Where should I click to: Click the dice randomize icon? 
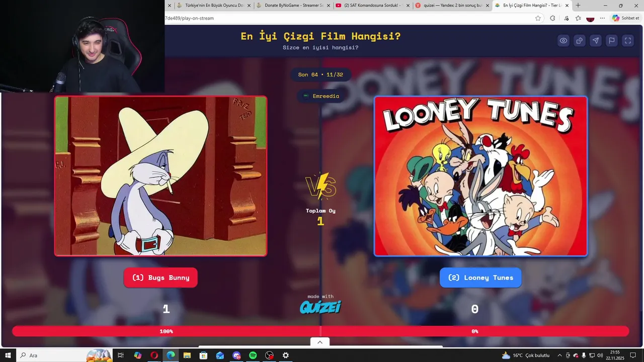580,41
